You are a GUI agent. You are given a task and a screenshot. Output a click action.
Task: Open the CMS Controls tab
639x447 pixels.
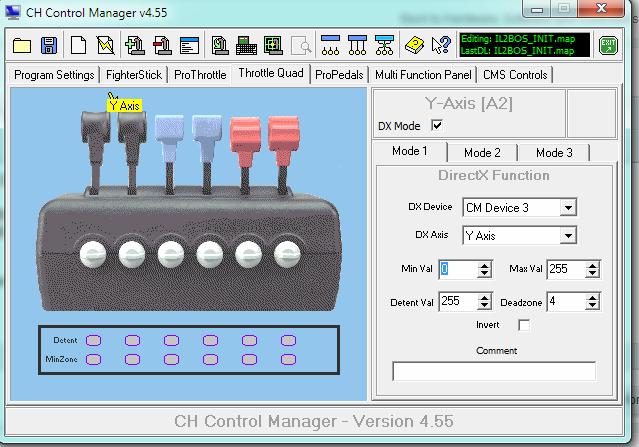coord(515,75)
